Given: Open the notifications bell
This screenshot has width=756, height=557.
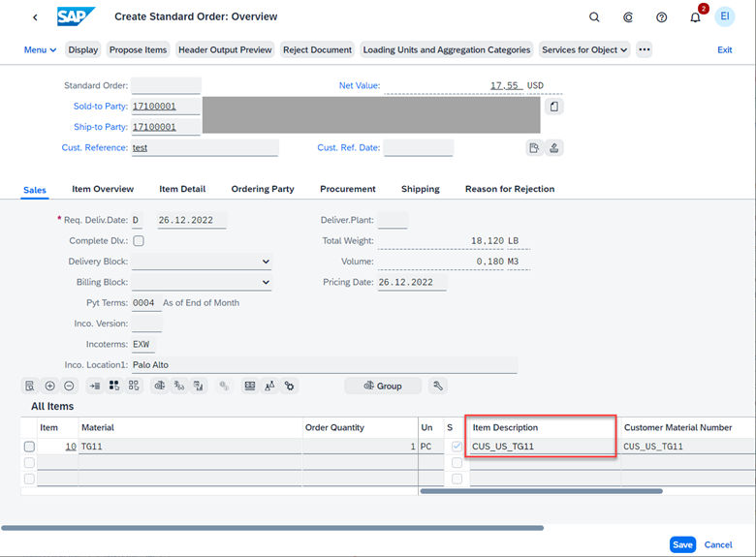Looking at the screenshot, I should pyautogui.click(x=695, y=17).
